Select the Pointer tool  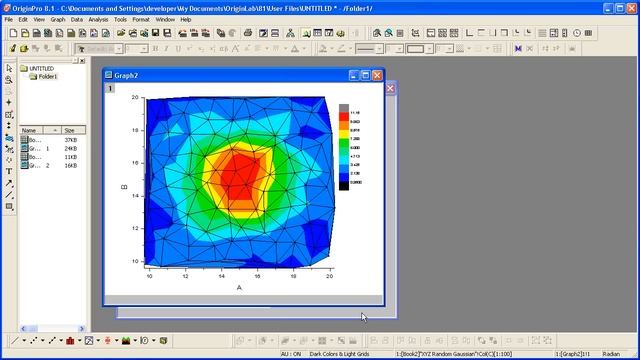9,69
